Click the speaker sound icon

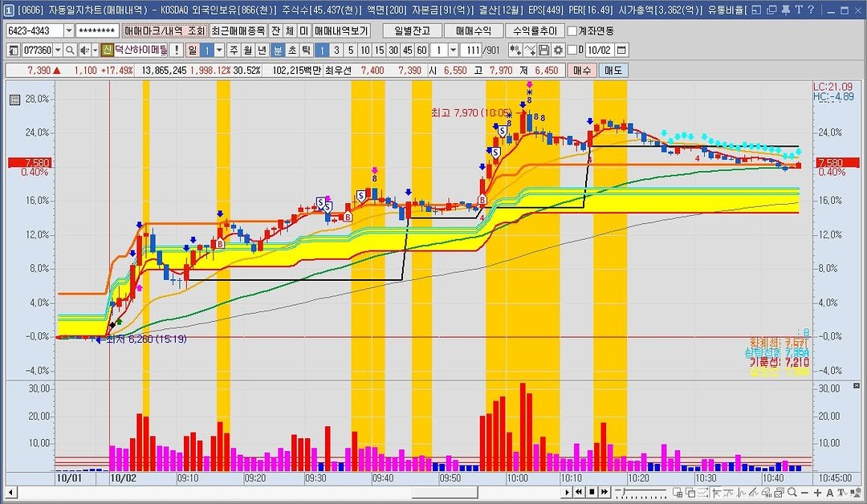tap(83, 50)
